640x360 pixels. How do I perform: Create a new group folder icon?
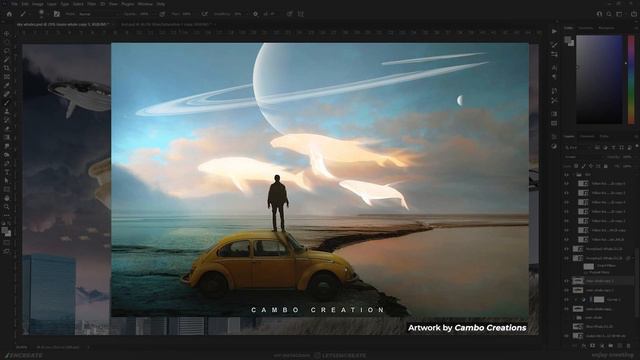pos(611,346)
